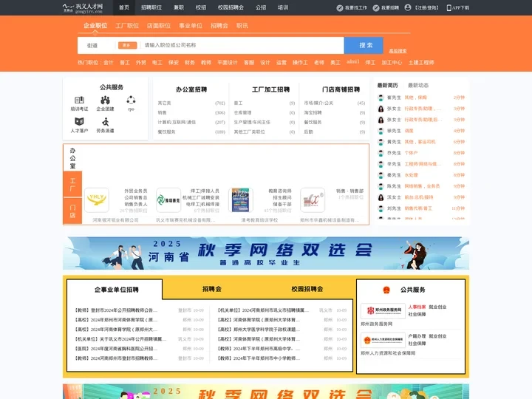The width and height of the screenshot is (532, 399).
Task: Open the 人才落户 book icon
Action: (79, 121)
